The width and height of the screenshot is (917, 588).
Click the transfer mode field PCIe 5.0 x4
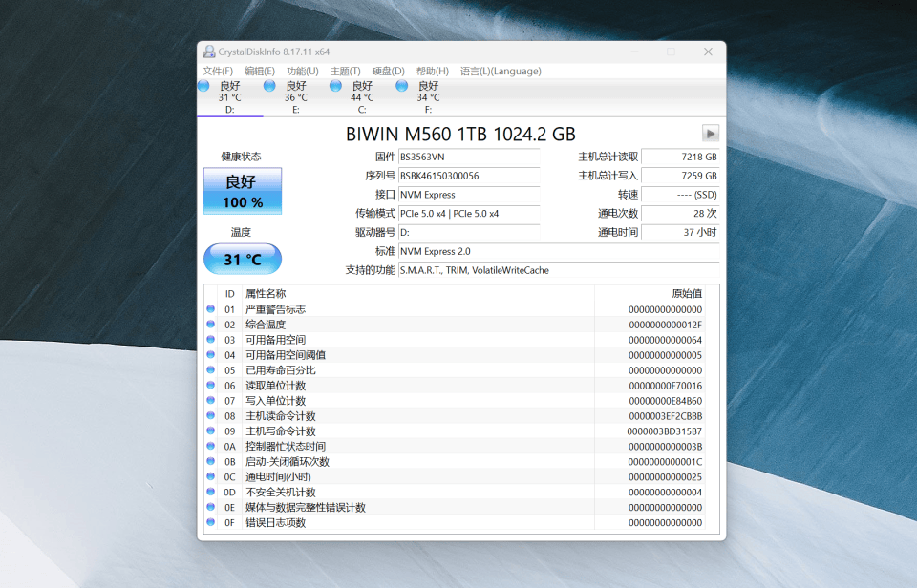coord(469,213)
